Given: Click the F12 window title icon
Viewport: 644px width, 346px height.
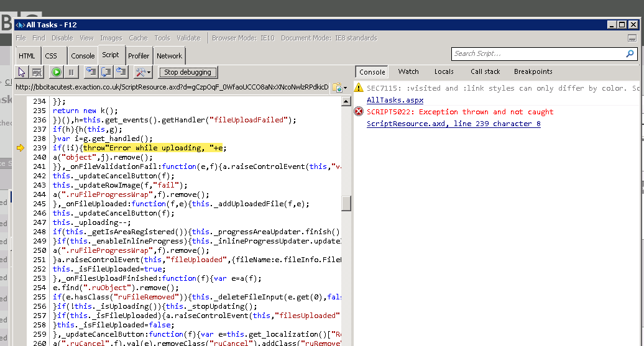Looking at the screenshot, I should tap(20, 25).
